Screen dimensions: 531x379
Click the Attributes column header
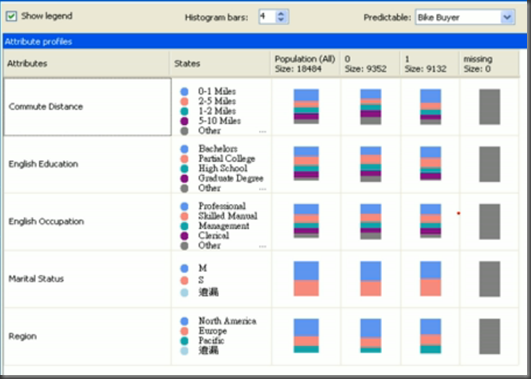(x=86, y=63)
